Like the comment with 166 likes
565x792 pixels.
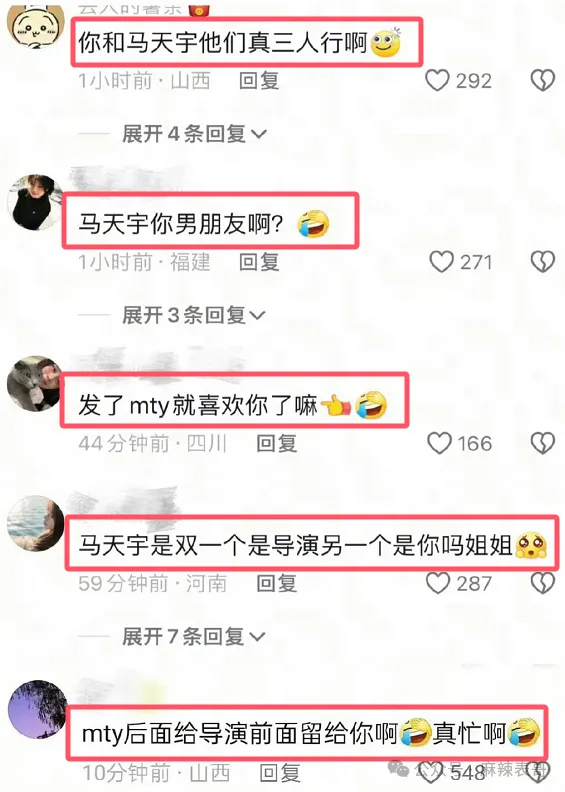[x=439, y=443]
